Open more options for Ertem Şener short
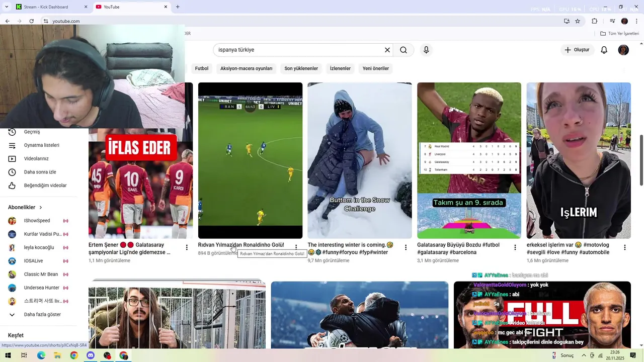Screen dimensions: 644x362 (x=187, y=247)
